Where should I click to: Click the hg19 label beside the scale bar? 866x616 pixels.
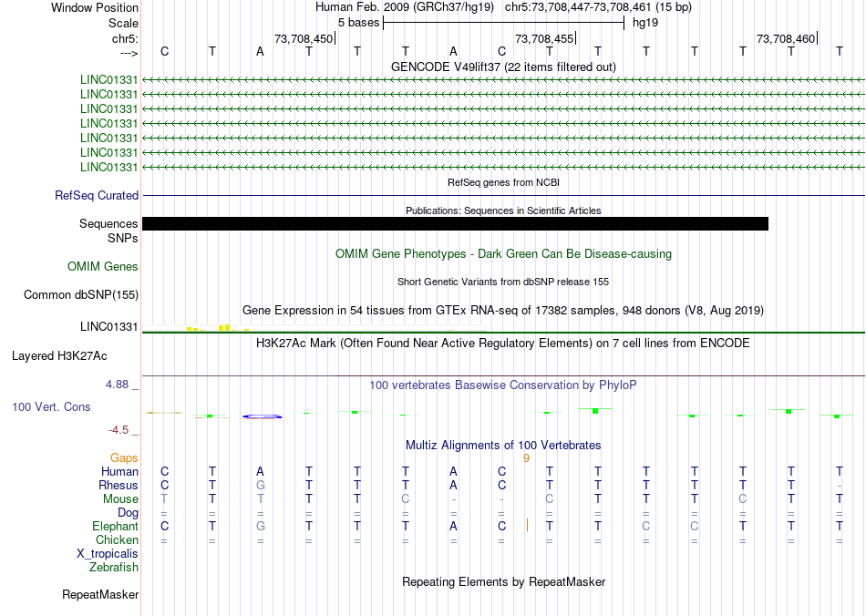[x=645, y=23]
